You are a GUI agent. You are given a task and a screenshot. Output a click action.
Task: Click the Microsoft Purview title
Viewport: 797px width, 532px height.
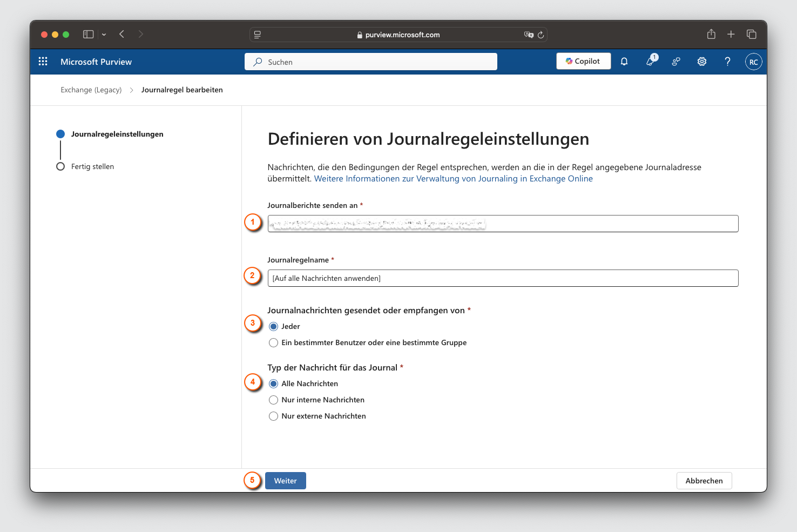[96, 62]
